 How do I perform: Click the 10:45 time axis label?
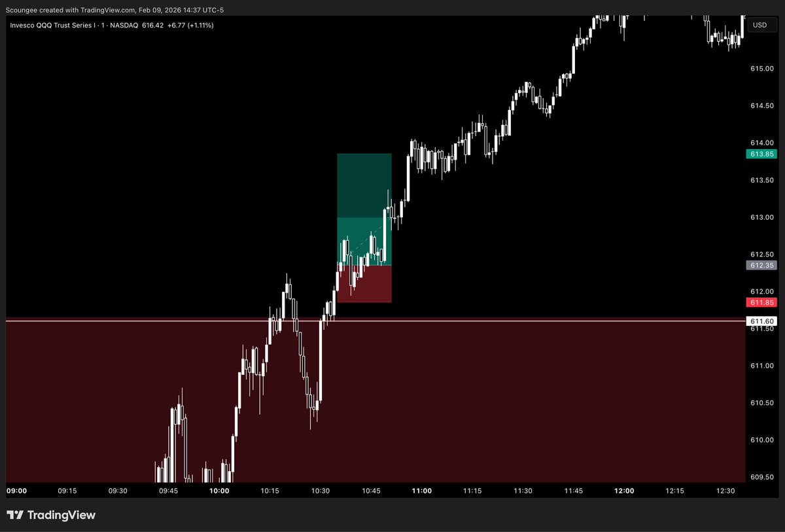point(371,491)
